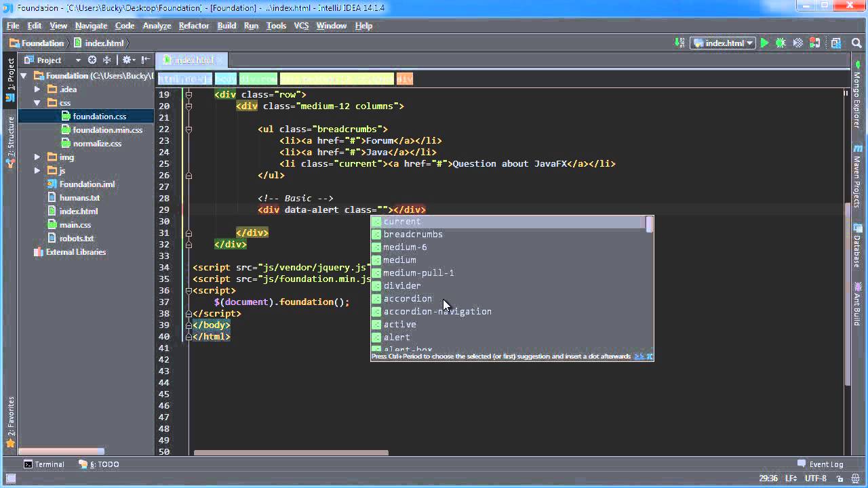Open the File menu

[13, 26]
